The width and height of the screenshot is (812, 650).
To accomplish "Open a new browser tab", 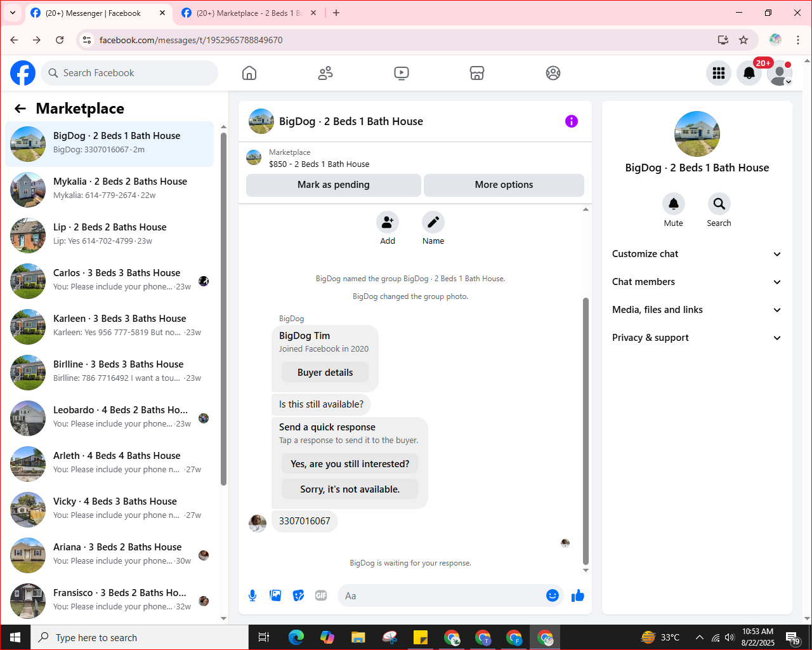I will click(336, 13).
